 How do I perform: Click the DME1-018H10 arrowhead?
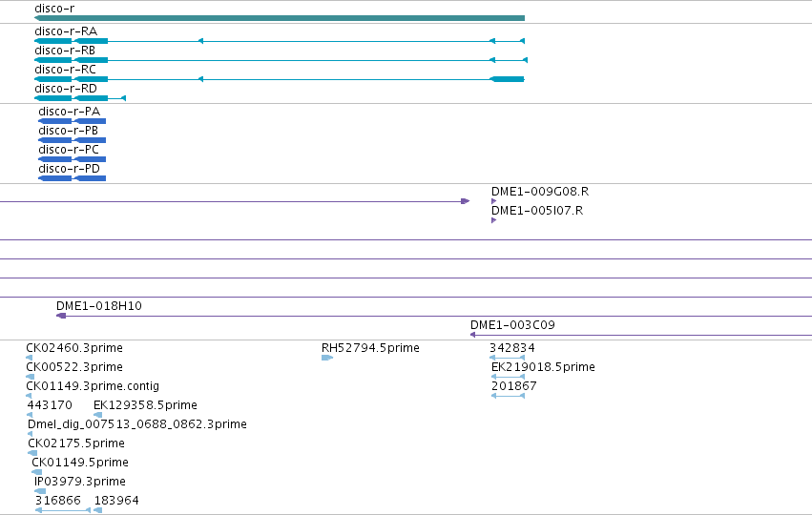click(61, 316)
